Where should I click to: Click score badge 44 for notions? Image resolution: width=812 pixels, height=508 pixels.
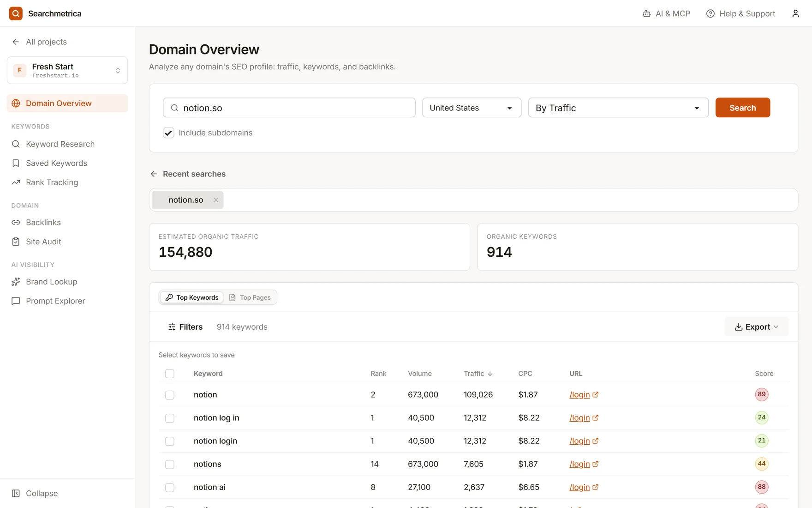click(762, 464)
